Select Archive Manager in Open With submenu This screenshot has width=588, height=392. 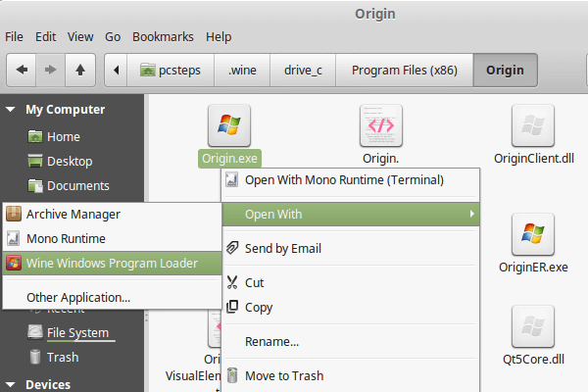[112, 215]
